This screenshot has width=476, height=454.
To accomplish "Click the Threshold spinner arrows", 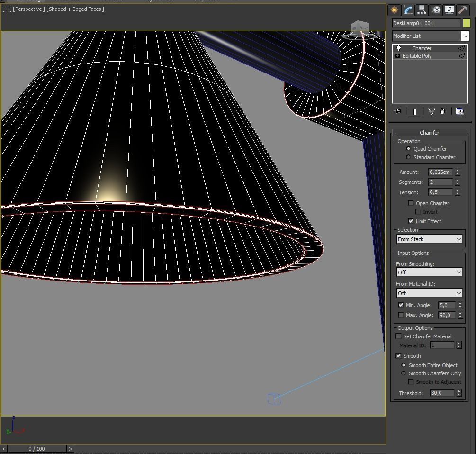I will (x=458, y=393).
